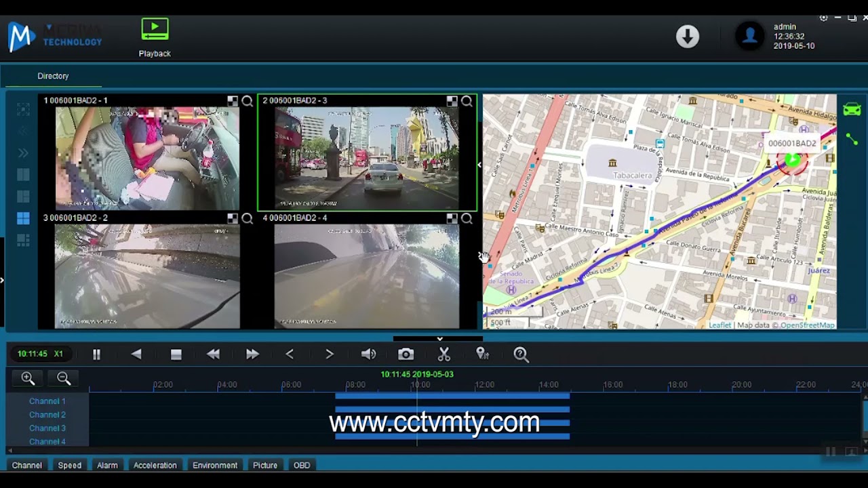The image size is (868, 488).
Task: Zoom in the timeline
Action: [28, 379]
